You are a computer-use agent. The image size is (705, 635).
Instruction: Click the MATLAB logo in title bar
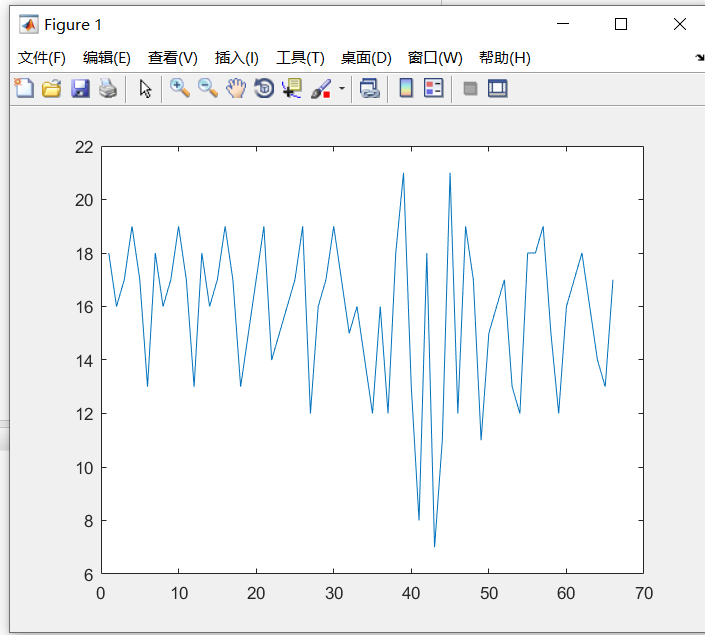coord(28,24)
